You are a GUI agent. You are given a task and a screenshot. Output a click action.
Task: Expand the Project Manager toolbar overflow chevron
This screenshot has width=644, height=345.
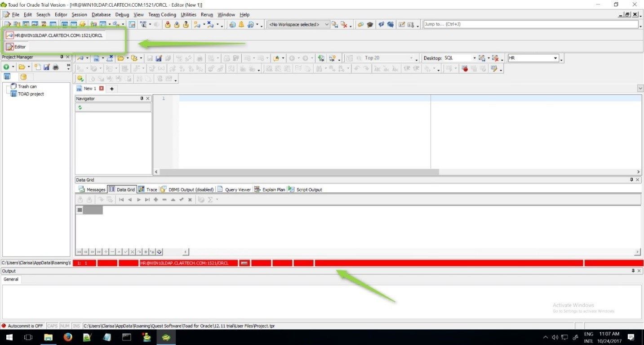coord(68,67)
